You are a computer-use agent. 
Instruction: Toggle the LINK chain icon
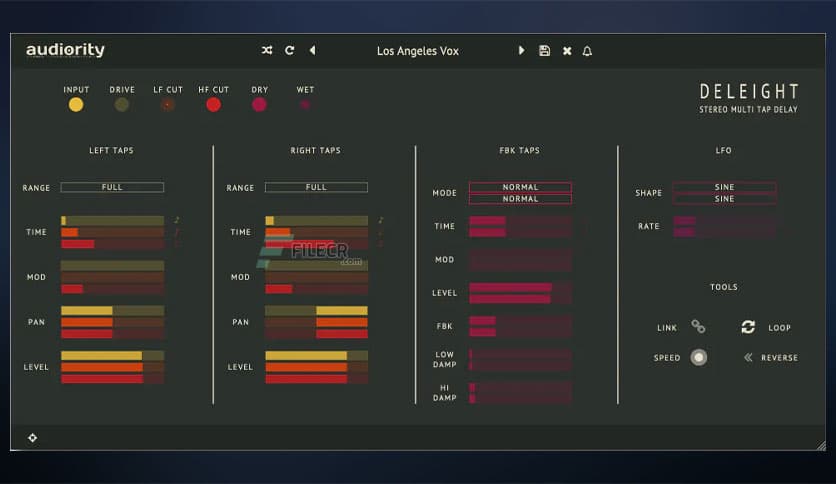tap(698, 327)
